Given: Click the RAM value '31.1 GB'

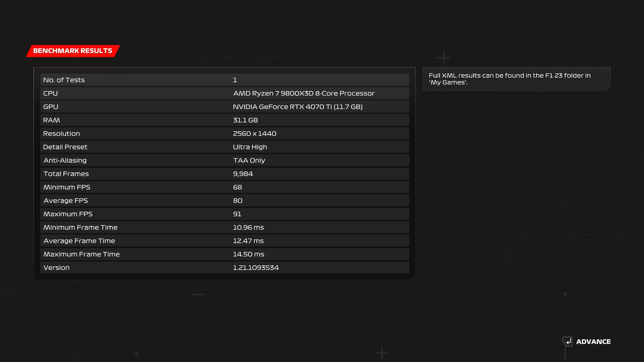Looking at the screenshot, I should (x=245, y=120).
